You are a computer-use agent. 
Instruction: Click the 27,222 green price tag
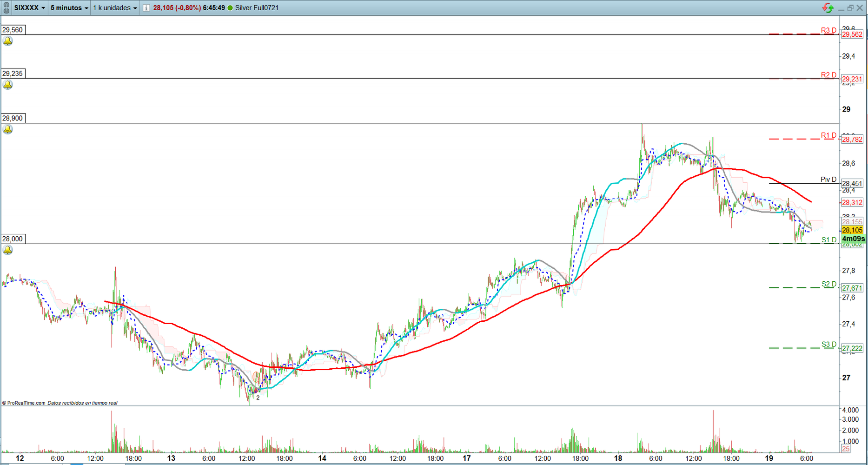coord(852,348)
